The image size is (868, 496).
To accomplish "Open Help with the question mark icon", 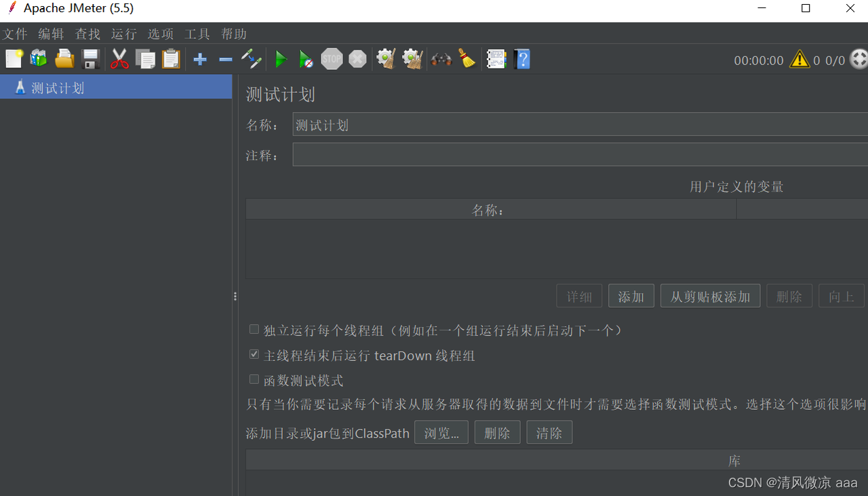I will (522, 59).
